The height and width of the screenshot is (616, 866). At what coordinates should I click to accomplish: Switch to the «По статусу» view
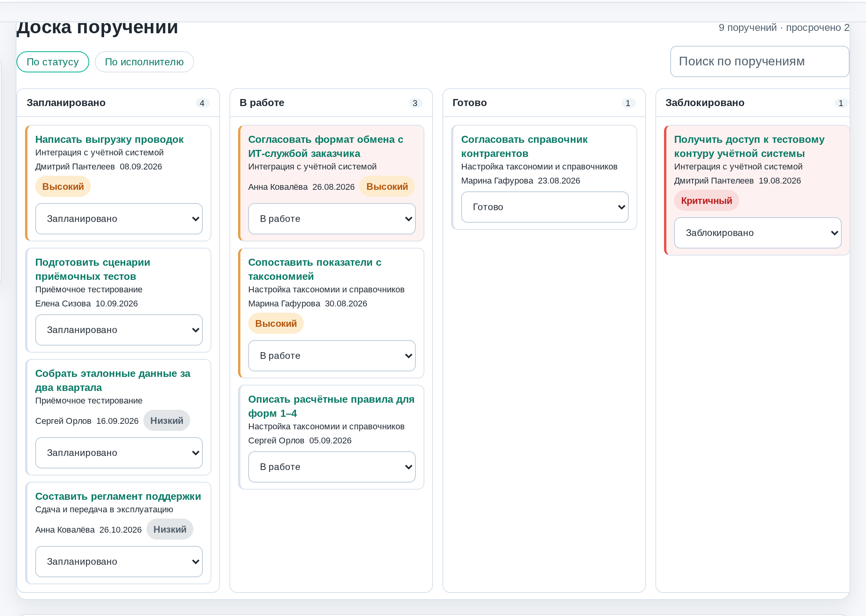click(53, 62)
